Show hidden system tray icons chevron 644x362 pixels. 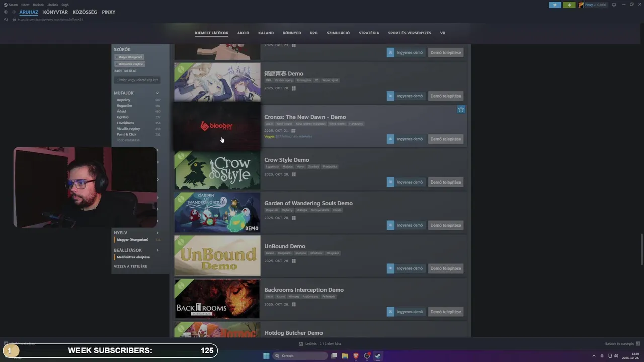click(593, 356)
